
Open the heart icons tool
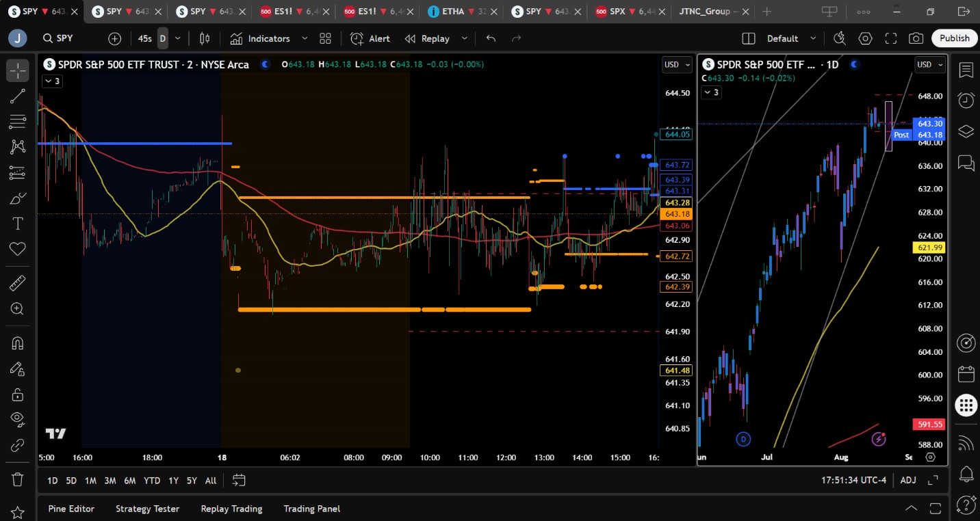18,249
